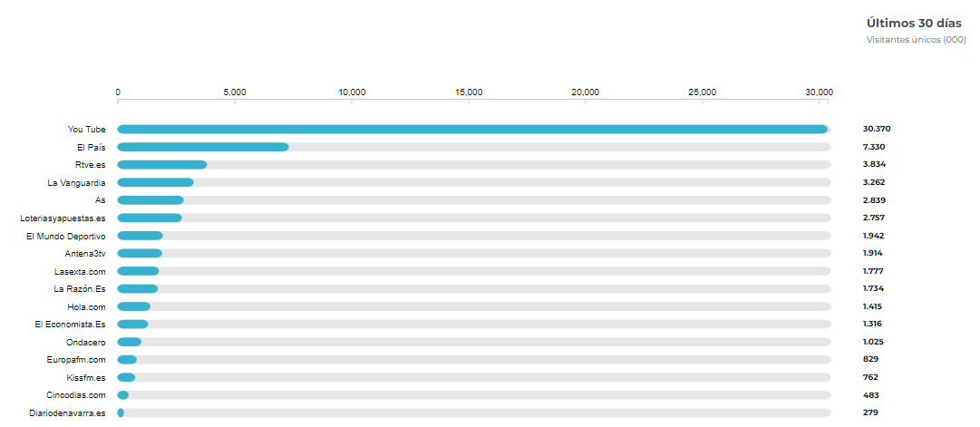Click the 30,000 axis tick label
The width and height of the screenshot is (980, 427).
(820, 92)
